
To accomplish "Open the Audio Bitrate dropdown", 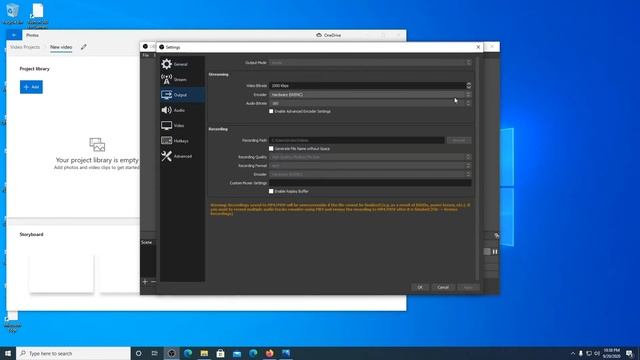I will pos(370,103).
